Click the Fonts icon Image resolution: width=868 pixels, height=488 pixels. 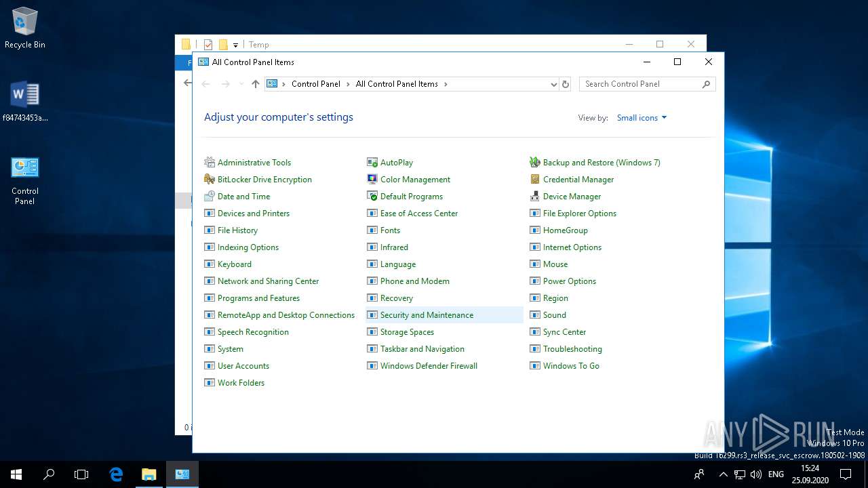point(372,230)
